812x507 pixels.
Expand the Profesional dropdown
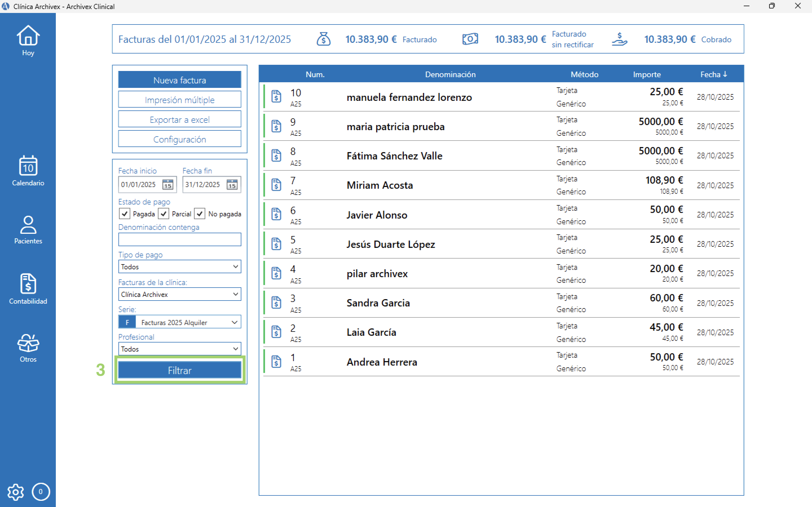[x=180, y=349]
